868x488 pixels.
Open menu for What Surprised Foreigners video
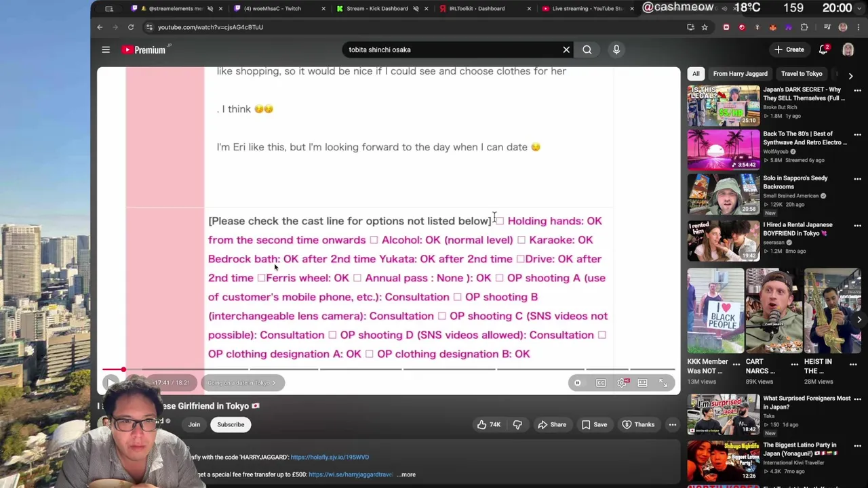(857, 399)
